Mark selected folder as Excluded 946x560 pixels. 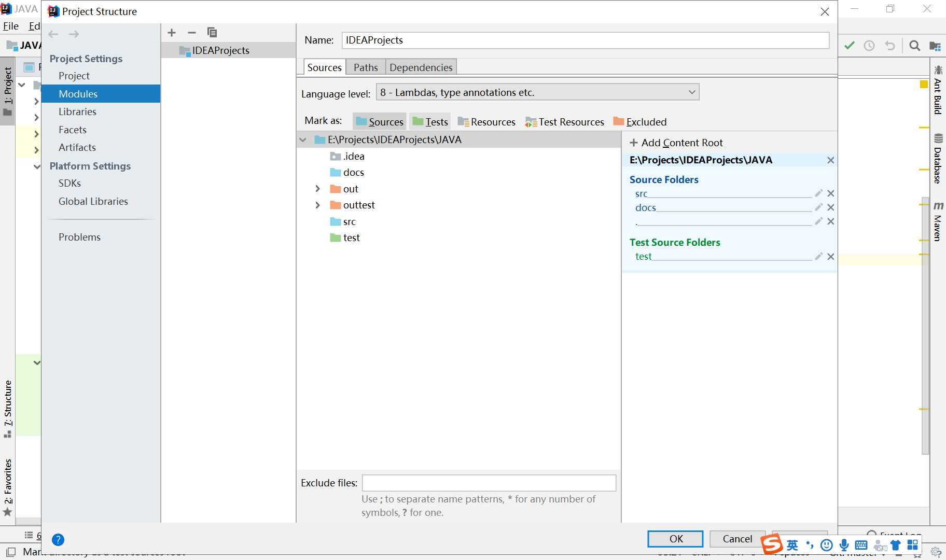point(640,122)
